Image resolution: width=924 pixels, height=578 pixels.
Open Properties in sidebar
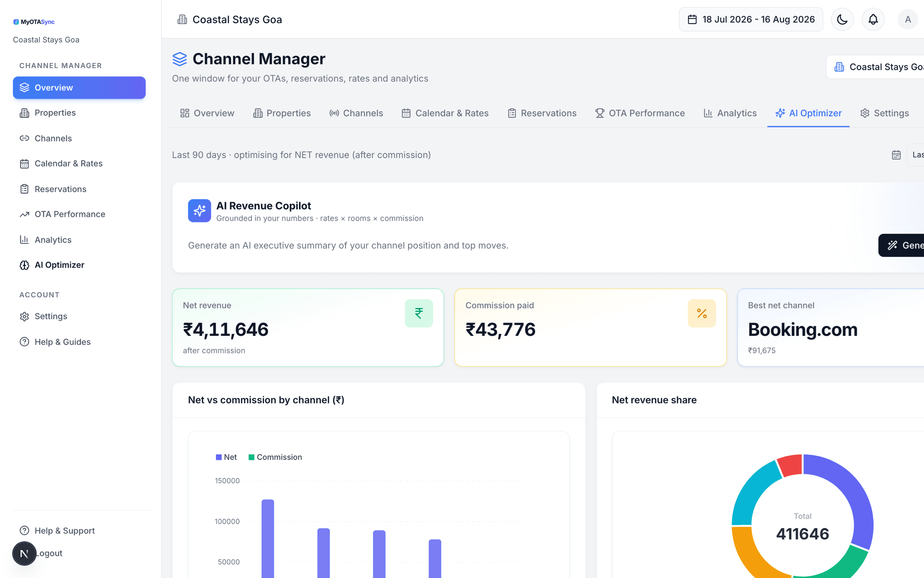pyautogui.click(x=79, y=113)
